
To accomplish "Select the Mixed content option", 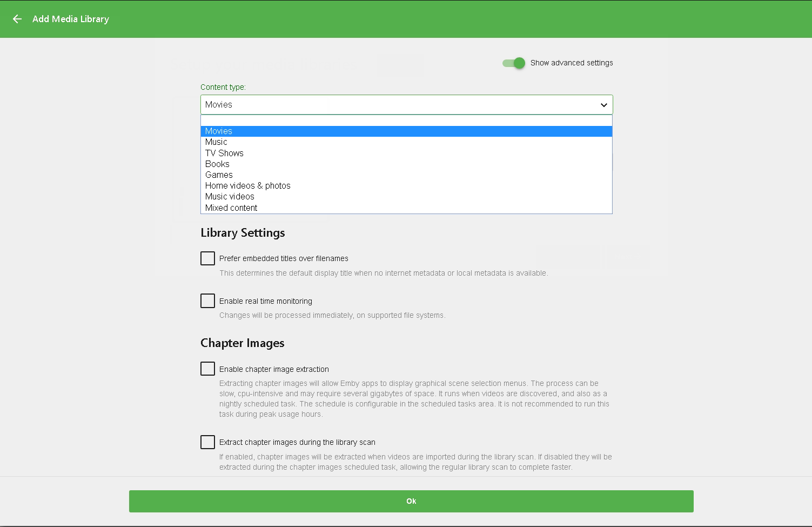I will click(x=231, y=208).
